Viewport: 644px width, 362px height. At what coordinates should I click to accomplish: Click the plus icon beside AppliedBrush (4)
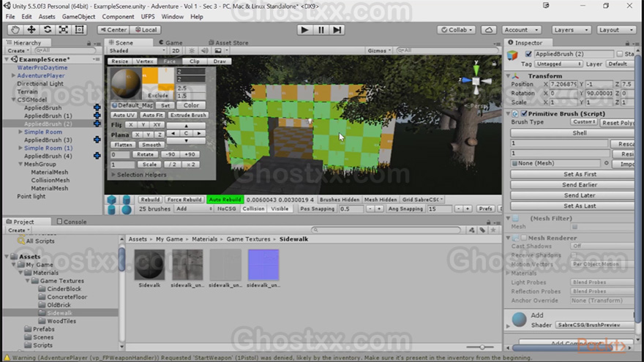(x=97, y=156)
